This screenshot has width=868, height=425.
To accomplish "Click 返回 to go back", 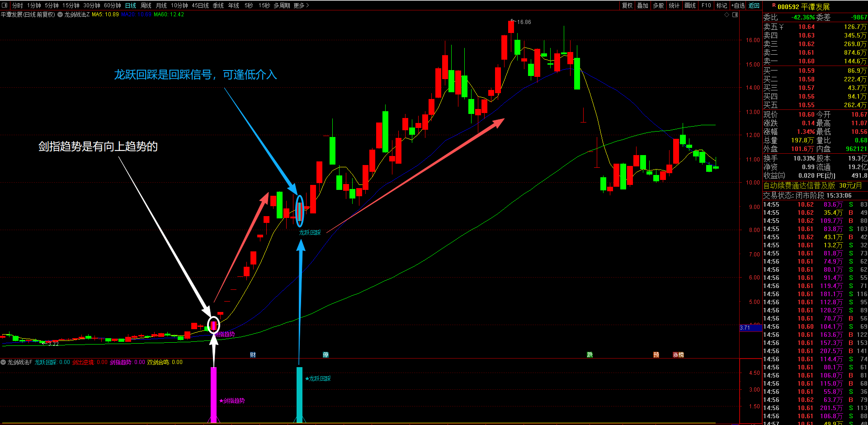I will tap(754, 5).
